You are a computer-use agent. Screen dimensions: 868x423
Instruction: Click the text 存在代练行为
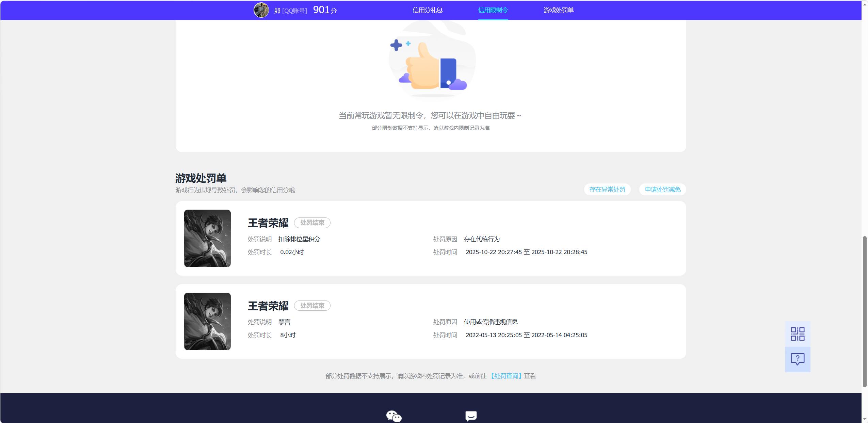click(x=482, y=239)
